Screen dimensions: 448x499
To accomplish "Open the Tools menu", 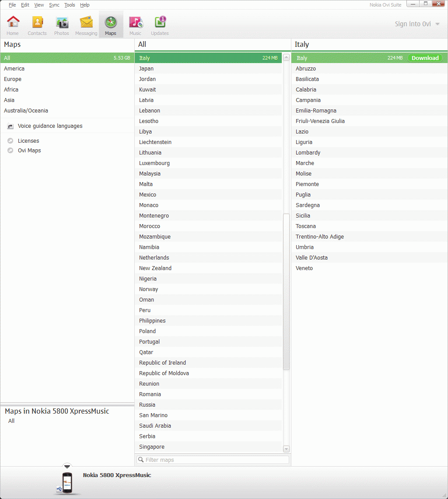I will tap(70, 5).
